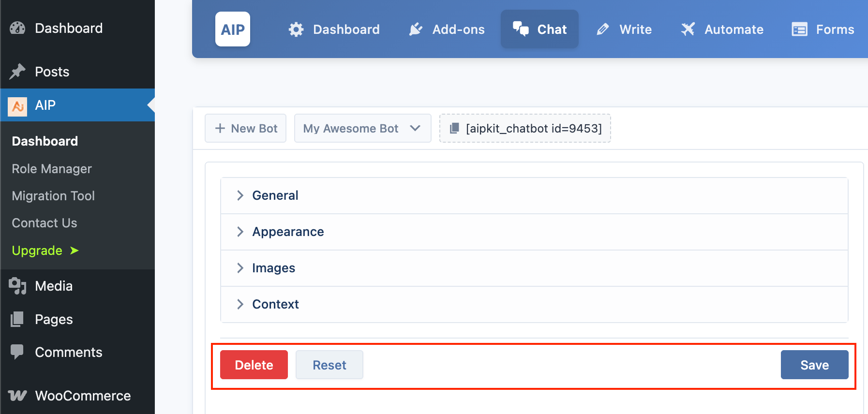Open the Forms icon in navigation
The height and width of the screenshot is (414, 868).
tap(799, 30)
